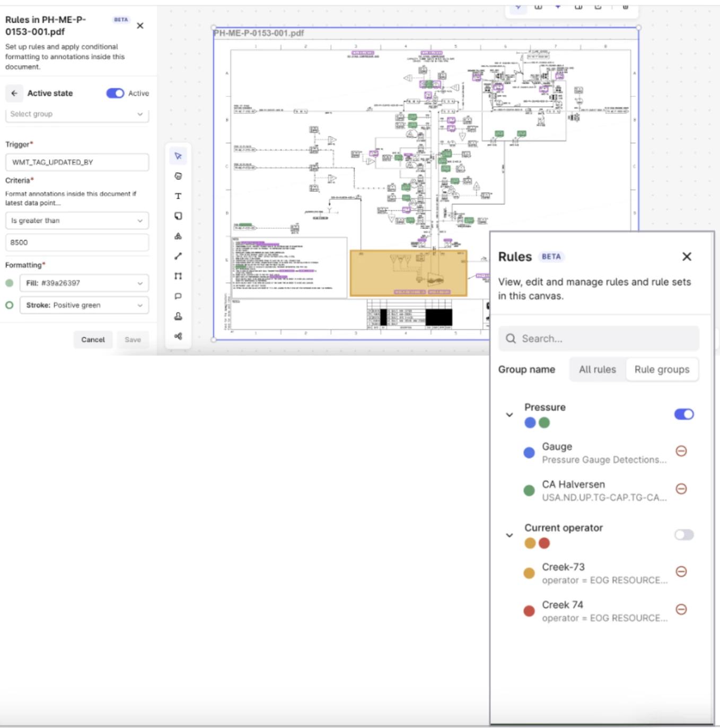
Task: Select the Text tool in toolbar
Action: (178, 196)
